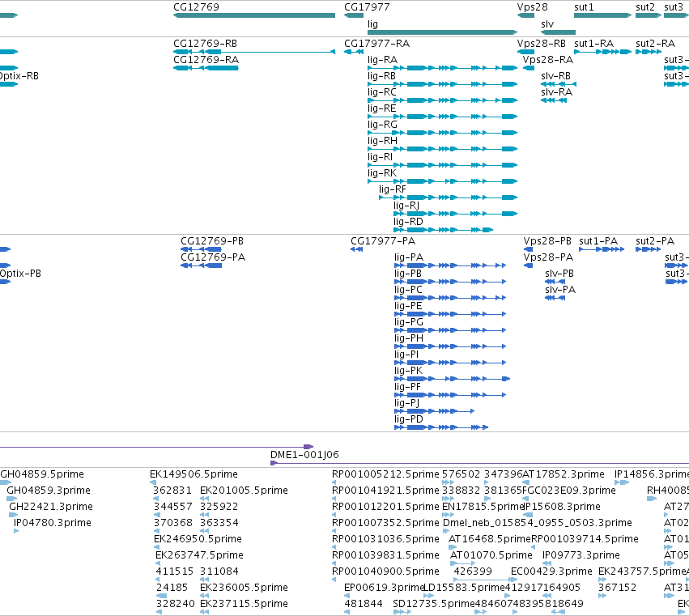Select the sut2-RA transcript label
The width and height of the screenshot is (689, 616).
[655, 44]
